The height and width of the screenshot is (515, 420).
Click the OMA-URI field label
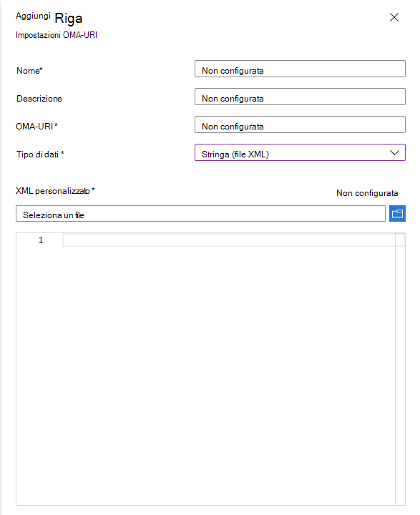[36, 126]
